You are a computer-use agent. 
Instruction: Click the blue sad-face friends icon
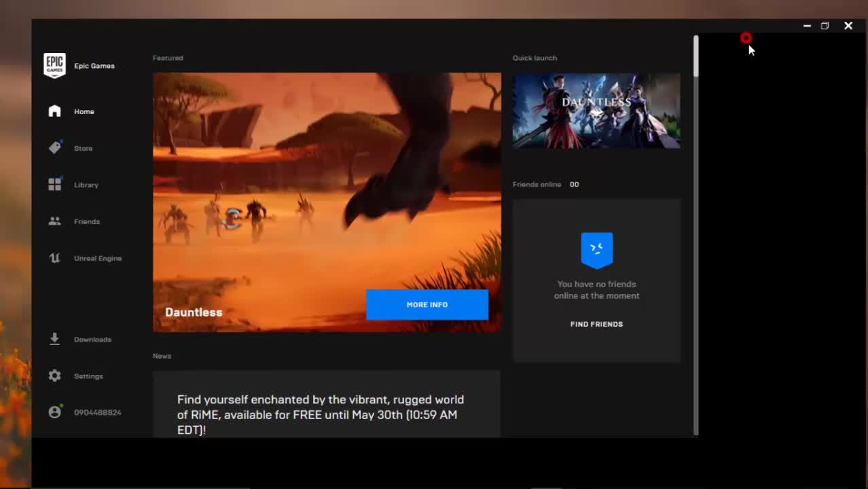coord(597,250)
